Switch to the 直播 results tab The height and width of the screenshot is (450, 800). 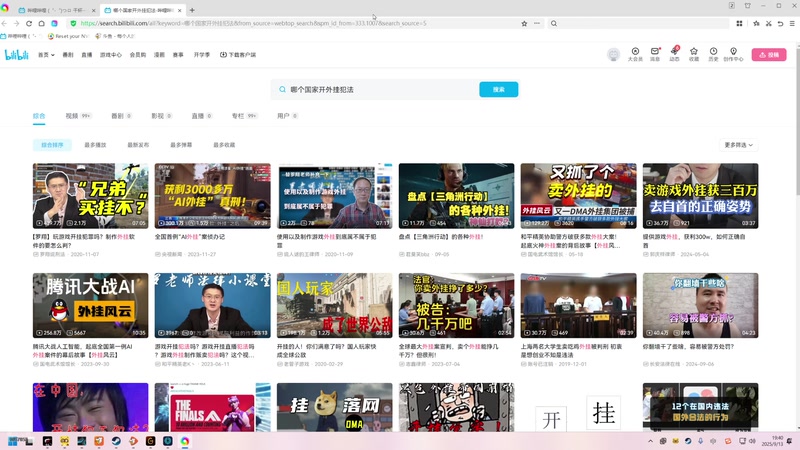pos(202,116)
